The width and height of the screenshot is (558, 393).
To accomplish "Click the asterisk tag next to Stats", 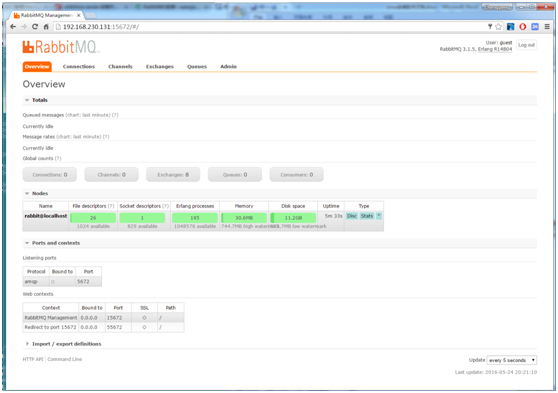I will [379, 216].
